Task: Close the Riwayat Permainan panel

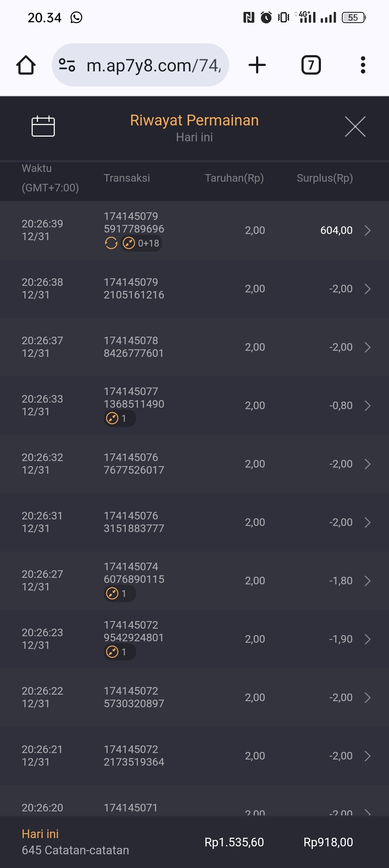Action: pos(355,127)
